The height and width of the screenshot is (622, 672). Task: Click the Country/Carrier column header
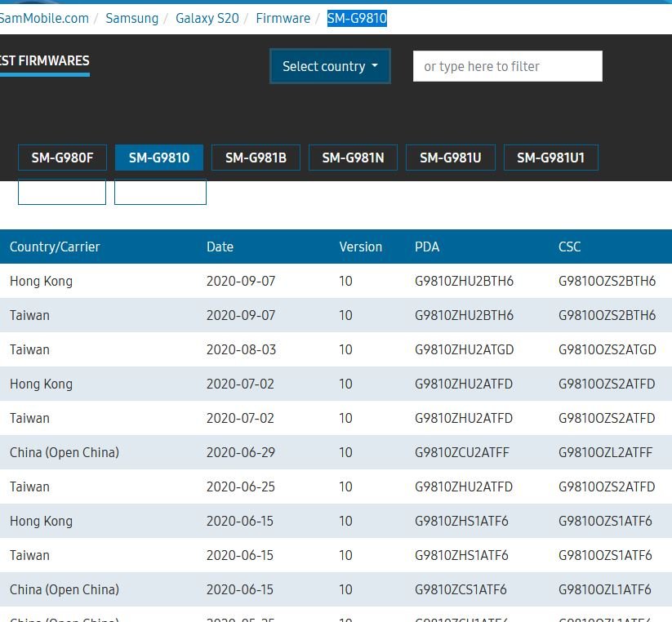click(55, 247)
